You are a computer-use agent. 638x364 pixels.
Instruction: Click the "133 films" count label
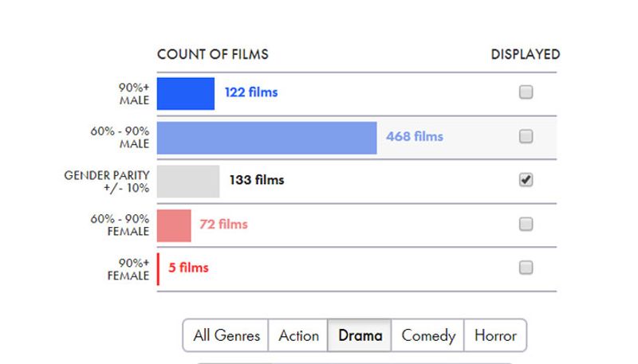point(257,180)
